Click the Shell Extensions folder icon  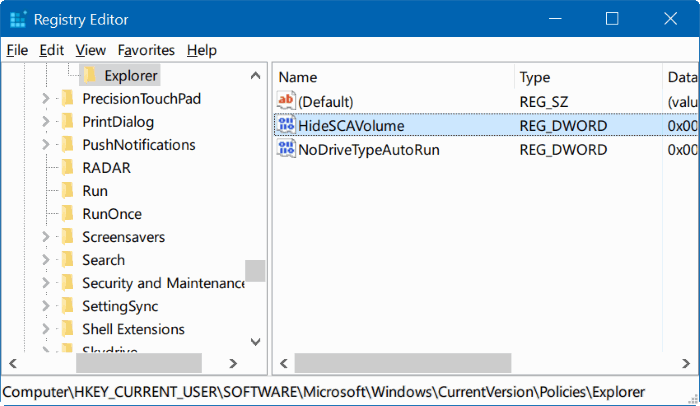pyautogui.click(x=67, y=329)
